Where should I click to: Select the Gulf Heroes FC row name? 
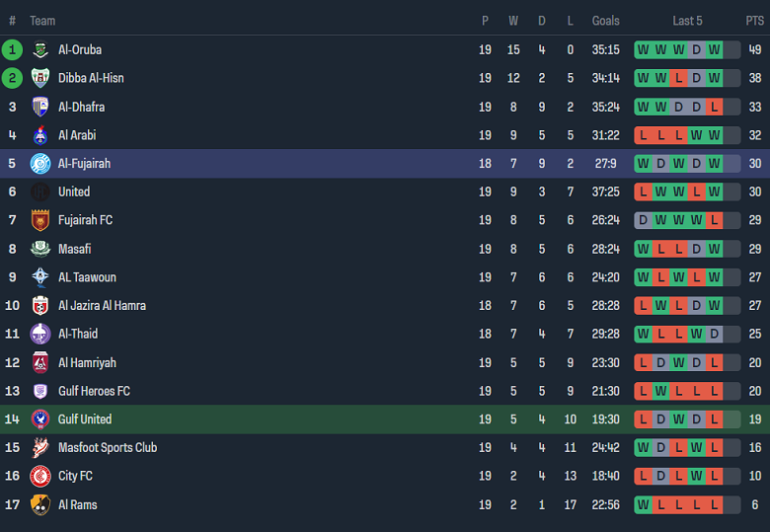tap(94, 391)
